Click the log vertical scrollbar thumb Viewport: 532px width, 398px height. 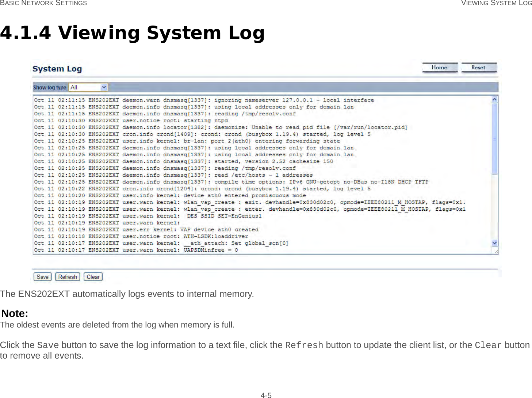coord(495,139)
